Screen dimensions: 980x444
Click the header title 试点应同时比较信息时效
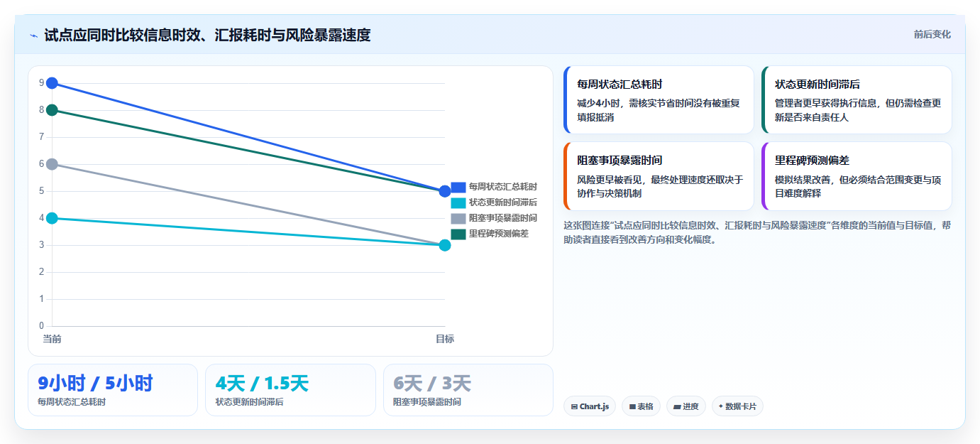tap(207, 35)
